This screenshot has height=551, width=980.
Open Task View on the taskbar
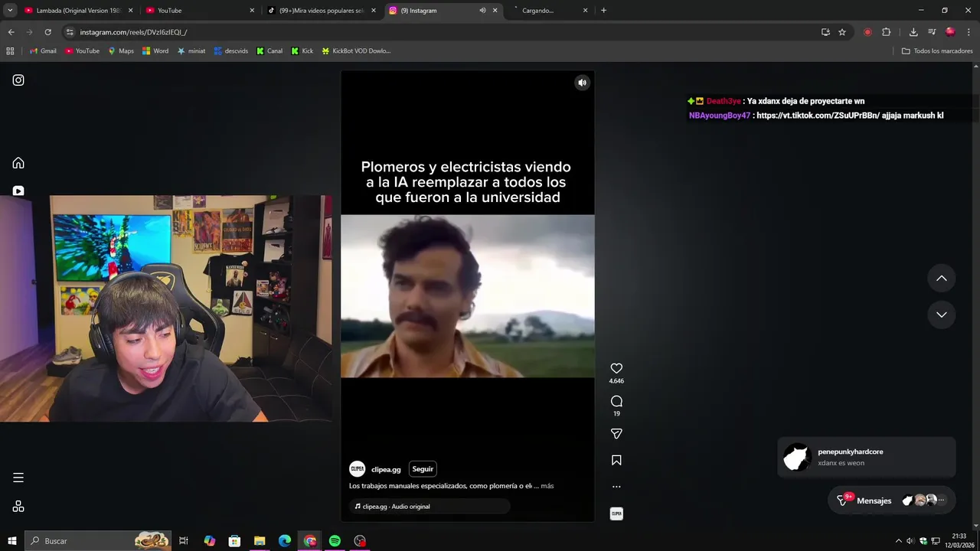(x=184, y=541)
